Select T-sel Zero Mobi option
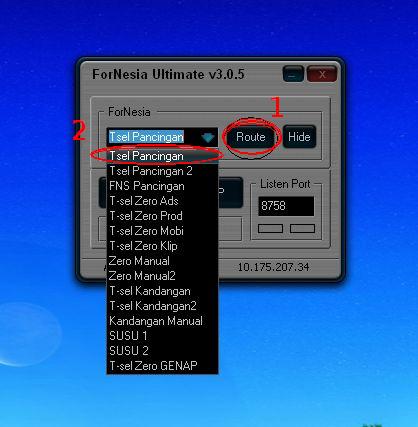The width and height of the screenshot is (418, 427). coord(162,231)
